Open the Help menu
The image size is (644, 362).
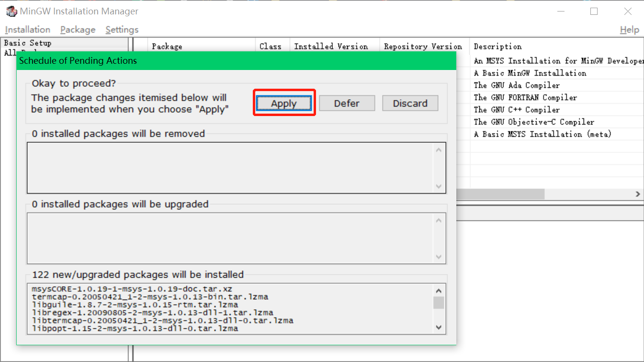(x=629, y=29)
